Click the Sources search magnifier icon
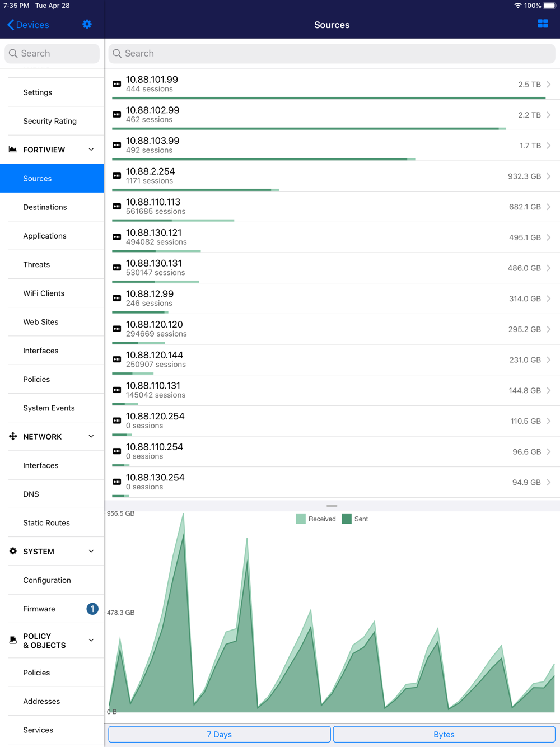Image resolution: width=560 pixels, height=747 pixels. [117, 53]
